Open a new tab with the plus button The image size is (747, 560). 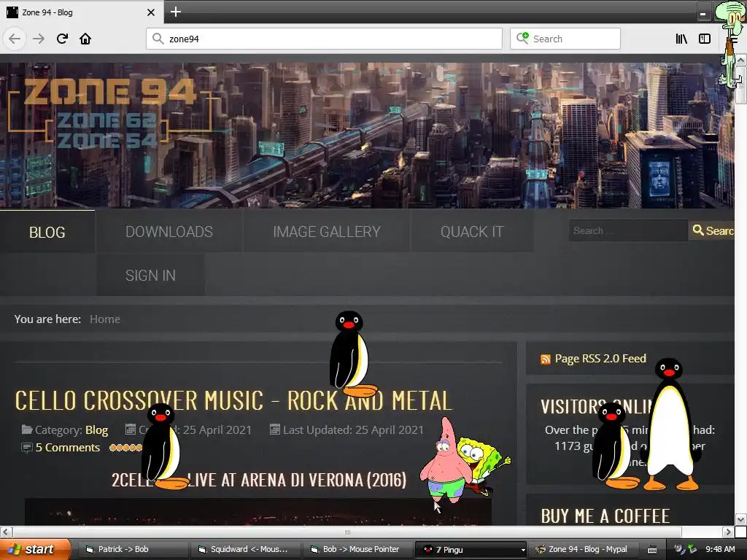pyautogui.click(x=176, y=12)
